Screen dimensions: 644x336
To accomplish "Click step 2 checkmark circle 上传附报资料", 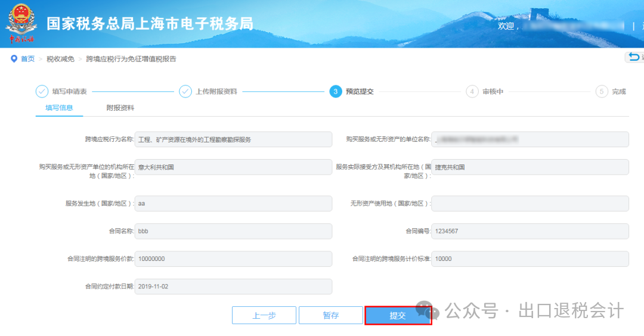I will point(185,91).
